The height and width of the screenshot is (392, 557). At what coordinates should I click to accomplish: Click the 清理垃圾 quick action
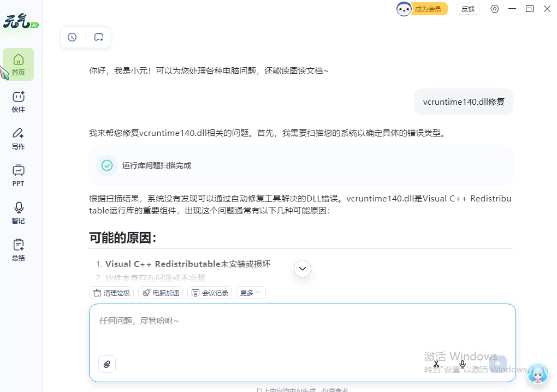point(111,293)
